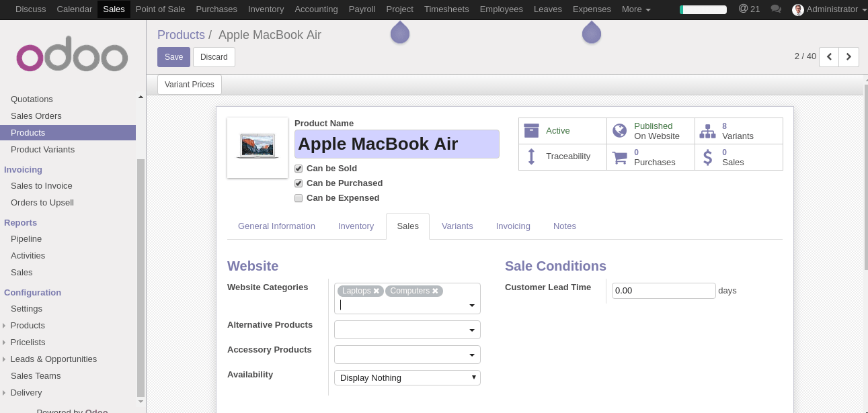The width and height of the screenshot is (868, 413).
Task: Open Sales Orders in sidebar
Action: tap(36, 116)
